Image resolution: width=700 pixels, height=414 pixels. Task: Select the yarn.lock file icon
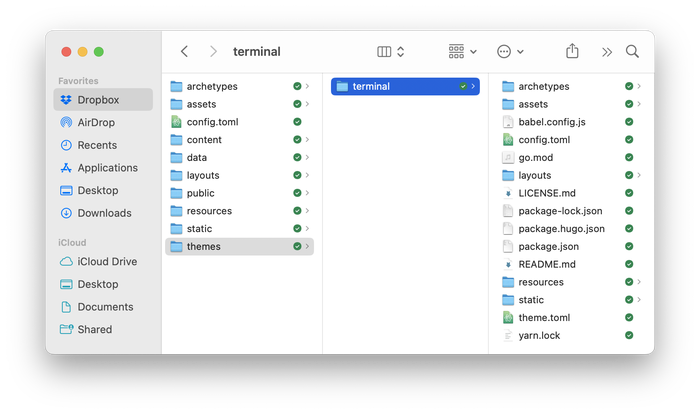(508, 335)
